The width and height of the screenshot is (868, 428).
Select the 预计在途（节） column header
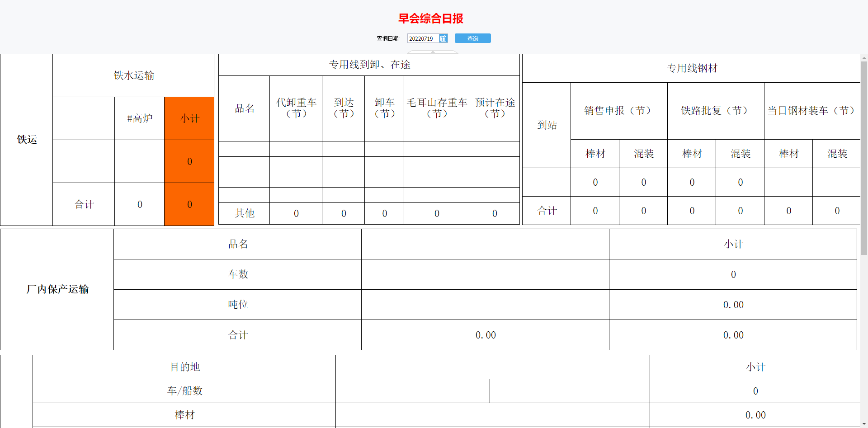click(495, 108)
